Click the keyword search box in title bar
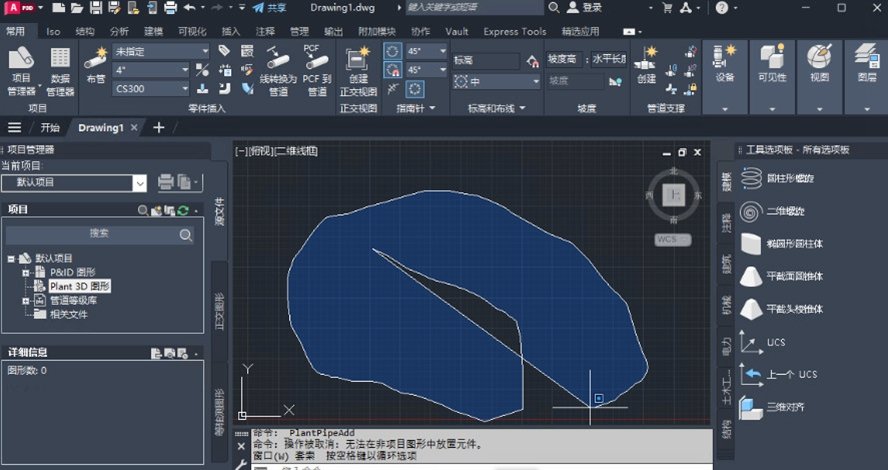The height and width of the screenshot is (470, 888). [475, 8]
